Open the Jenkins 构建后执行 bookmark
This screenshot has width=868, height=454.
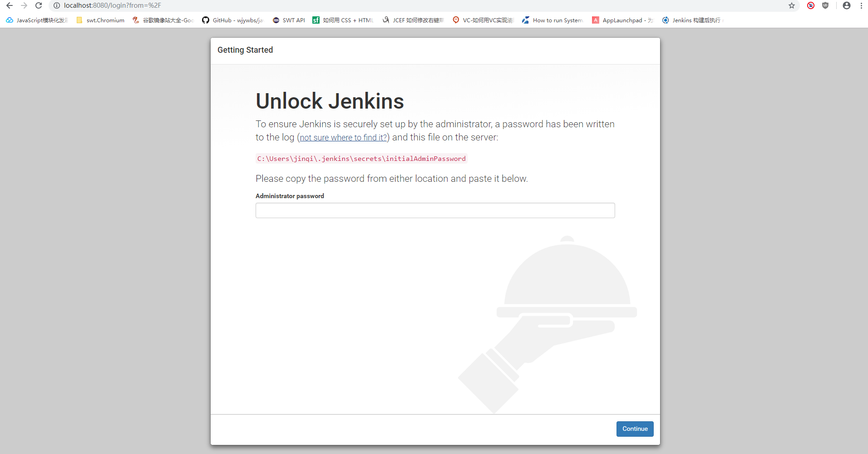(693, 20)
